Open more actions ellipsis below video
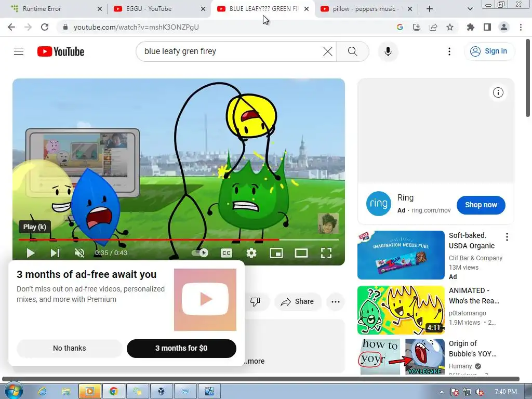Screen dimensions: 532x399 point(336,302)
